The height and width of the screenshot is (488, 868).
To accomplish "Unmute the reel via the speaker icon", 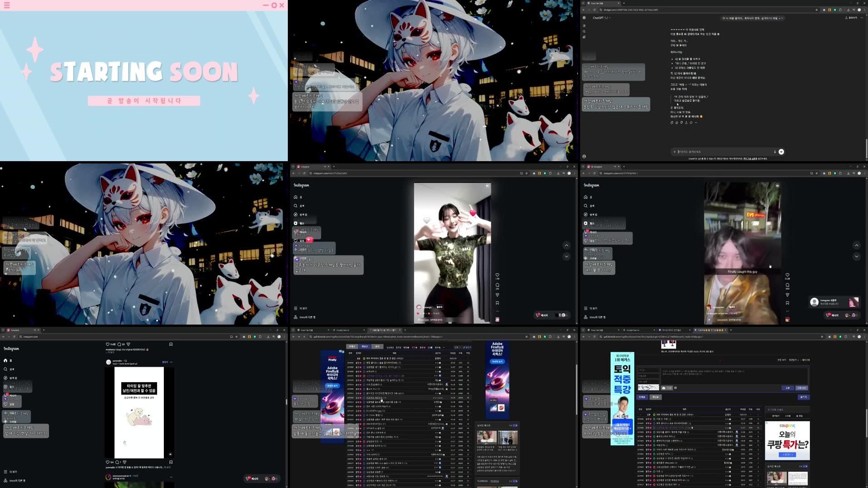I will point(487,186).
